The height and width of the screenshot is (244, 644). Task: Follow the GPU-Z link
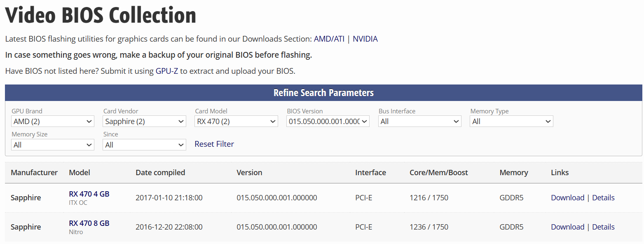[166, 71]
